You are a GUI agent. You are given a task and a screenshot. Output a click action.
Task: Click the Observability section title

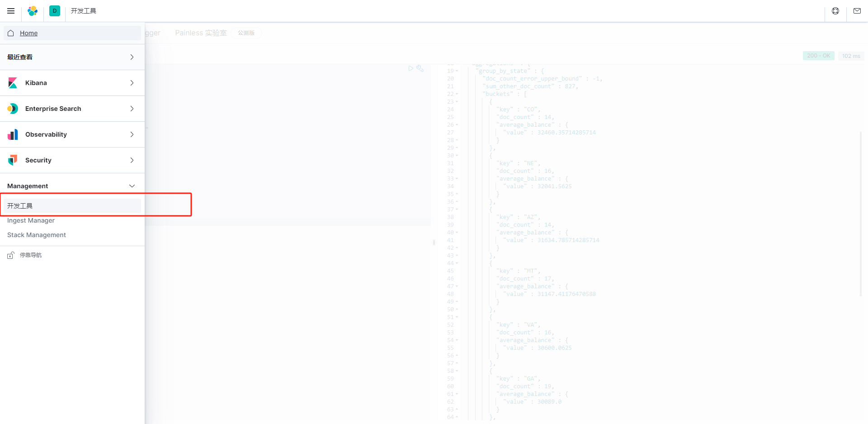pyautogui.click(x=46, y=134)
